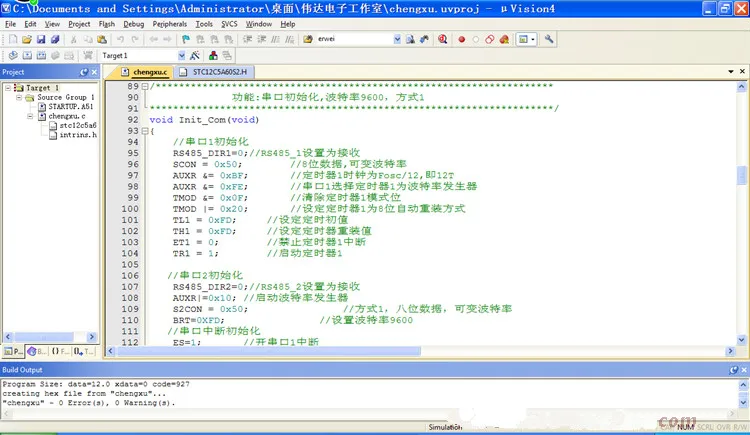Expand the erwei find combo box
Image resolution: width=750 pixels, height=435 pixels.
(397, 39)
